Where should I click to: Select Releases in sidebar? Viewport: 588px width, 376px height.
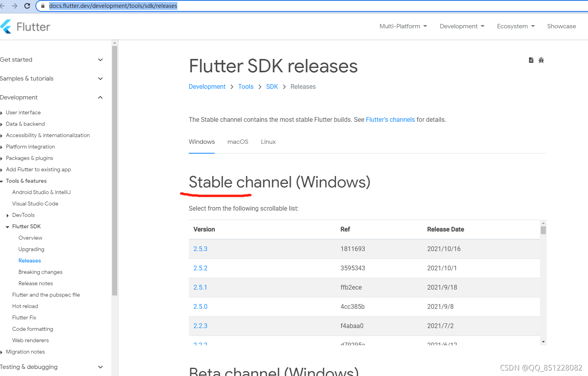pyautogui.click(x=29, y=260)
